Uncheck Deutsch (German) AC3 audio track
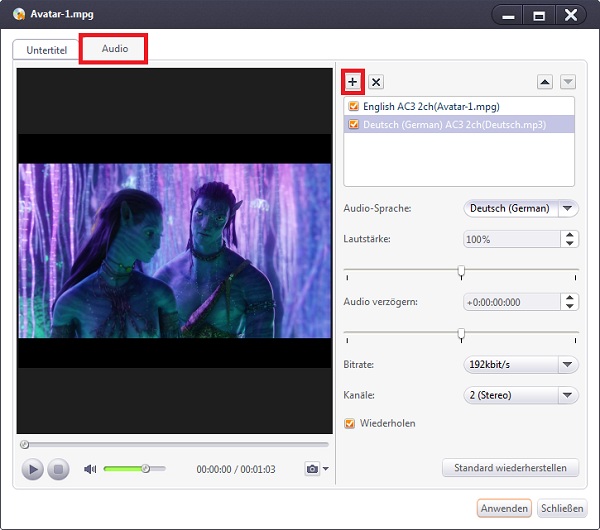600x530 pixels. click(354, 124)
